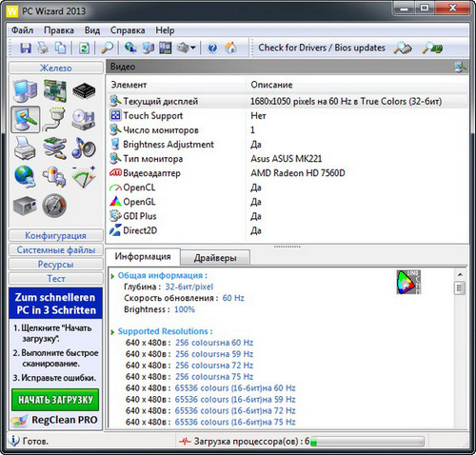The height and width of the screenshot is (455, 476).
Task: Select the Brightness Adjustment row
Action: point(288,145)
